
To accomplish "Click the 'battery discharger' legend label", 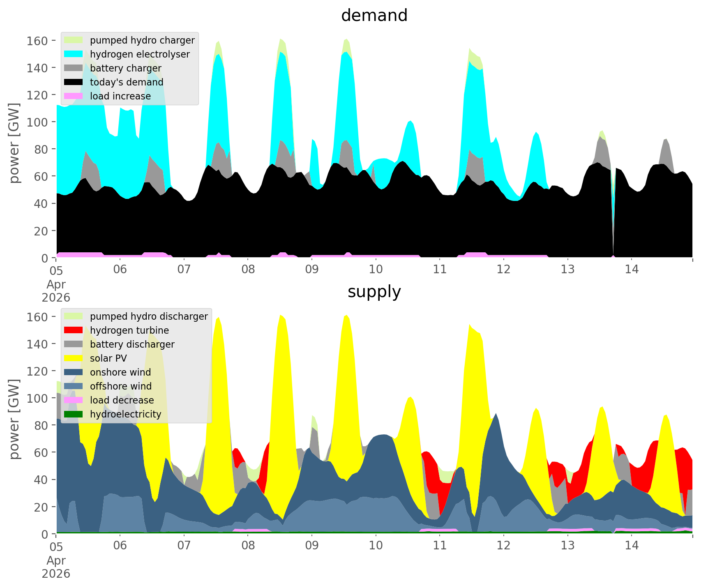I will (132, 344).
